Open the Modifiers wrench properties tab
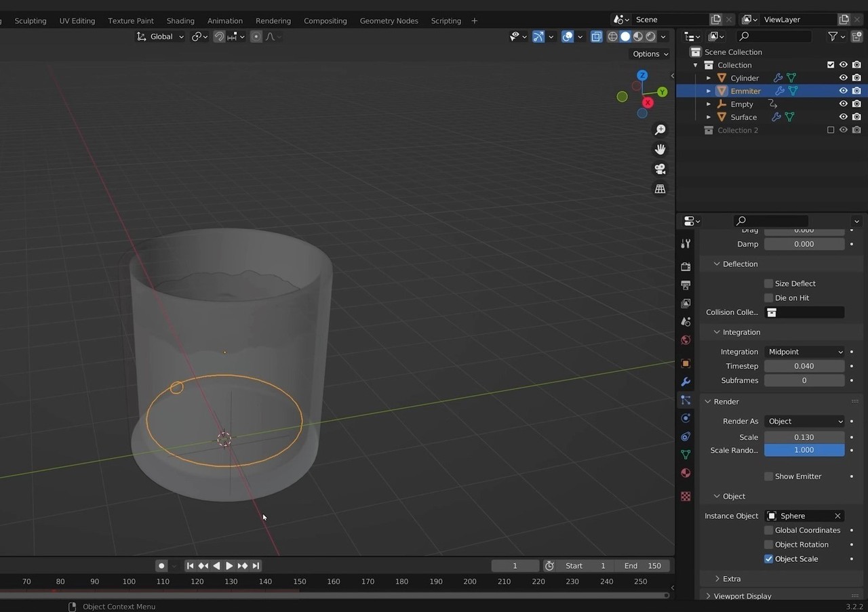Viewport: 868px width, 612px height. (x=686, y=382)
